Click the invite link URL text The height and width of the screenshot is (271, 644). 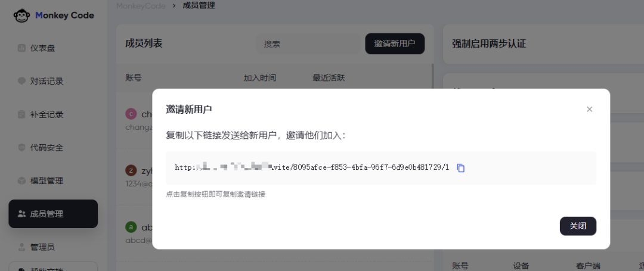312,167
